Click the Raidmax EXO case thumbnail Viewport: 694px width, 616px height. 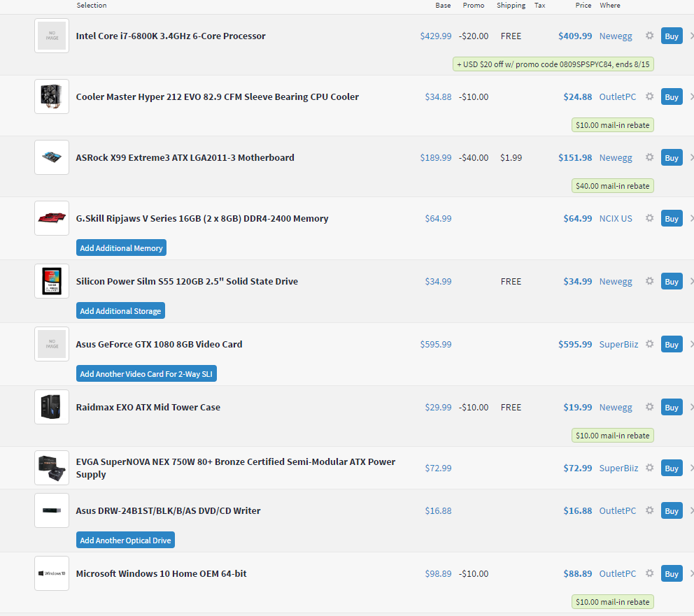pyautogui.click(x=52, y=407)
